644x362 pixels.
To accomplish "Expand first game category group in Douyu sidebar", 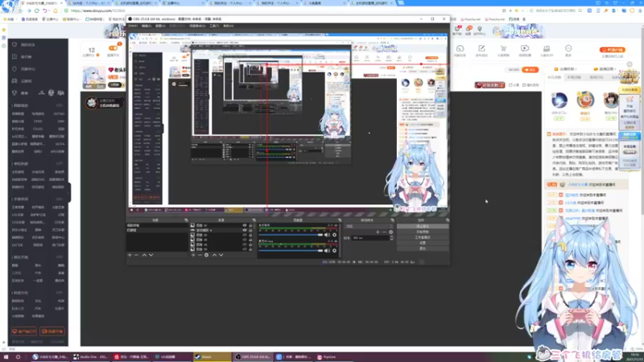I will point(60,105).
